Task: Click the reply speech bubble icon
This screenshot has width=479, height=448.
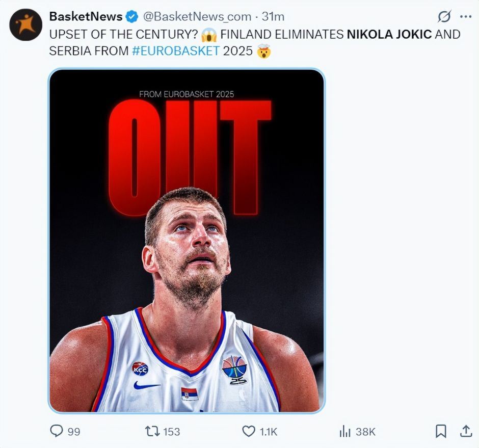Action: pos(56,432)
